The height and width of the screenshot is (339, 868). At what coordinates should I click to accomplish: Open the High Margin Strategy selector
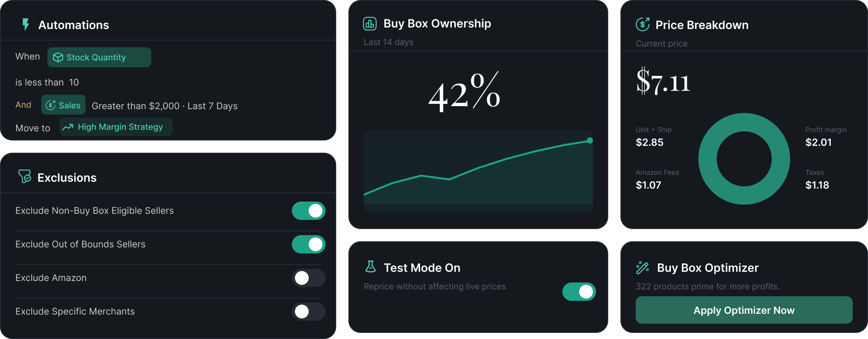coord(116,127)
